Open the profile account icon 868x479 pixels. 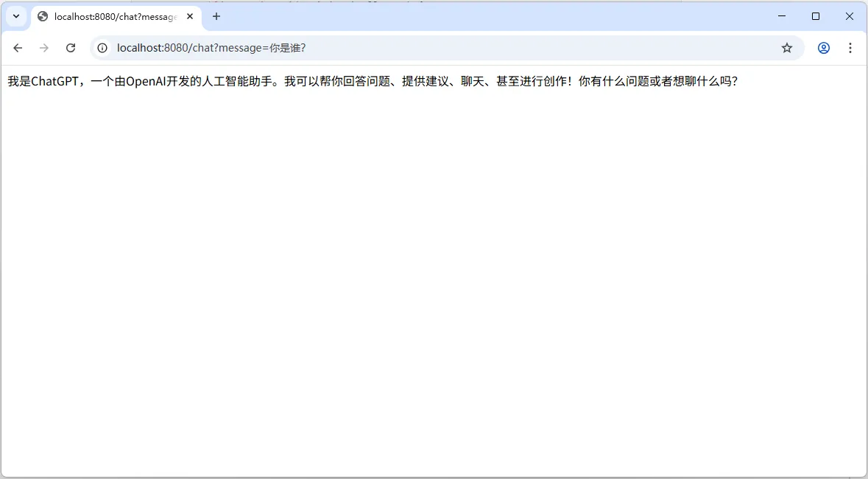pos(823,47)
